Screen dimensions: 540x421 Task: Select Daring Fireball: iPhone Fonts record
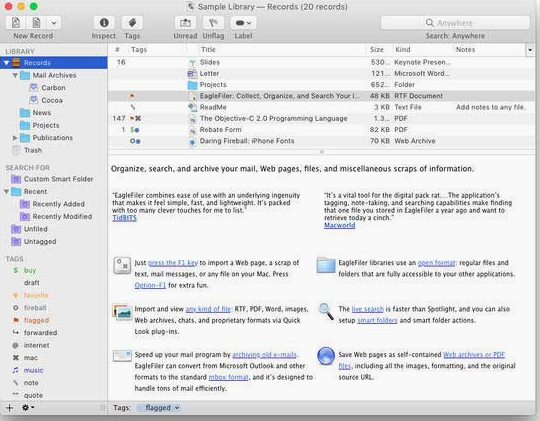[321, 141]
